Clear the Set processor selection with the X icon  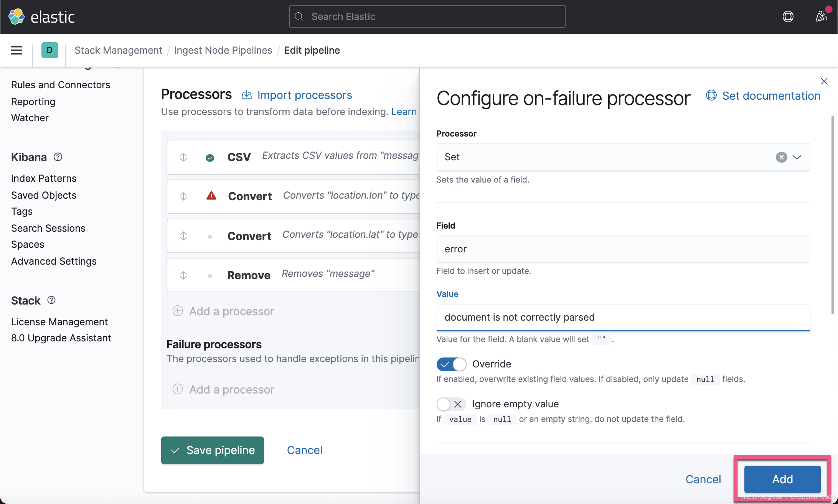(x=781, y=157)
